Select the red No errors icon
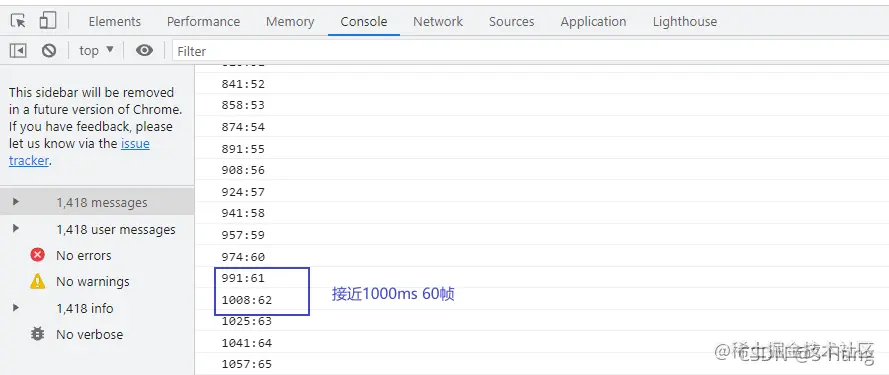This screenshot has height=375, width=889. [37, 255]
